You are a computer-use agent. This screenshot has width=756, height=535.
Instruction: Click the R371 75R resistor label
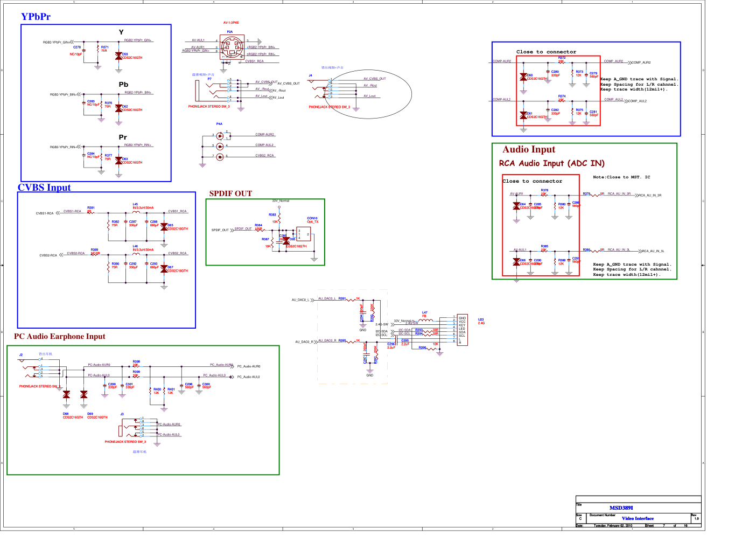[104, 49]
